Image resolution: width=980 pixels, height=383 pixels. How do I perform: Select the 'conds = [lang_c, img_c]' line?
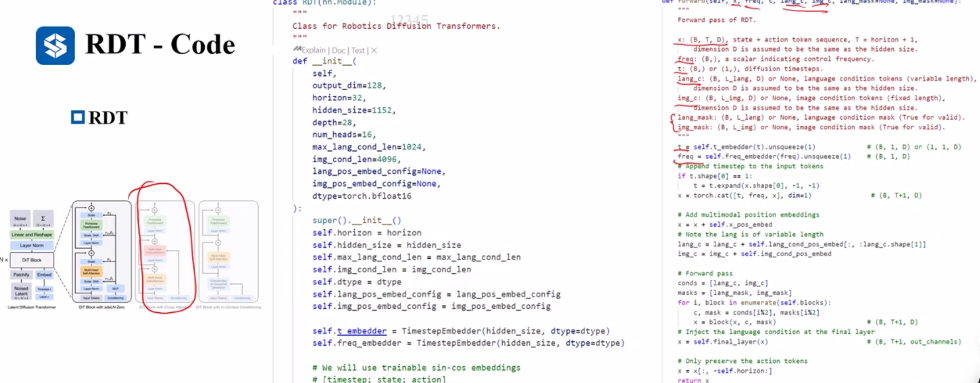coord(722,283)
